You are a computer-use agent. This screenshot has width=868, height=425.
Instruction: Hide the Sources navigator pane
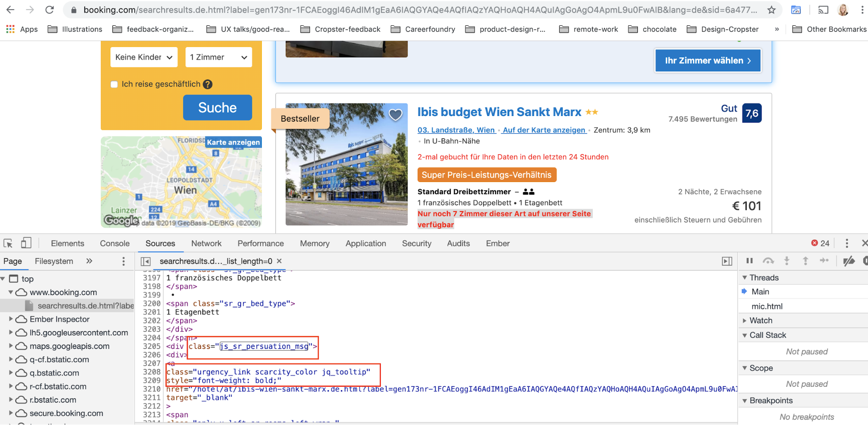coord(145,261)
